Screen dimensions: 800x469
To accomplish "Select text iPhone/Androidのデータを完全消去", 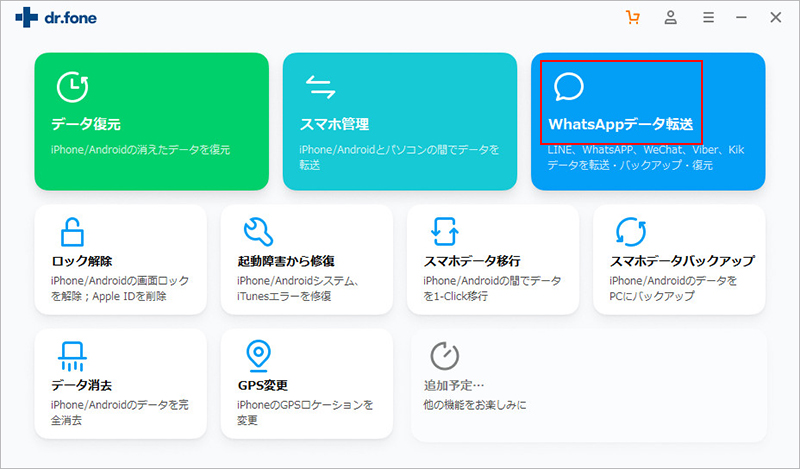I will (x=120, y=412).
